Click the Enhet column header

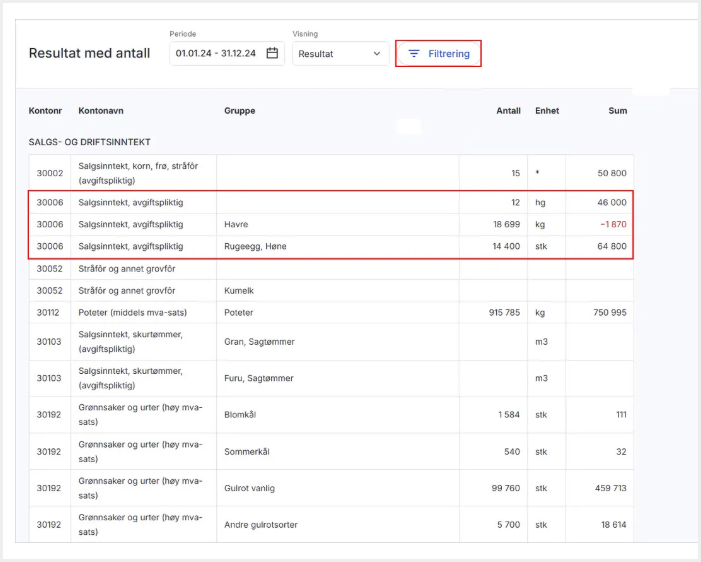pos(547,111)
